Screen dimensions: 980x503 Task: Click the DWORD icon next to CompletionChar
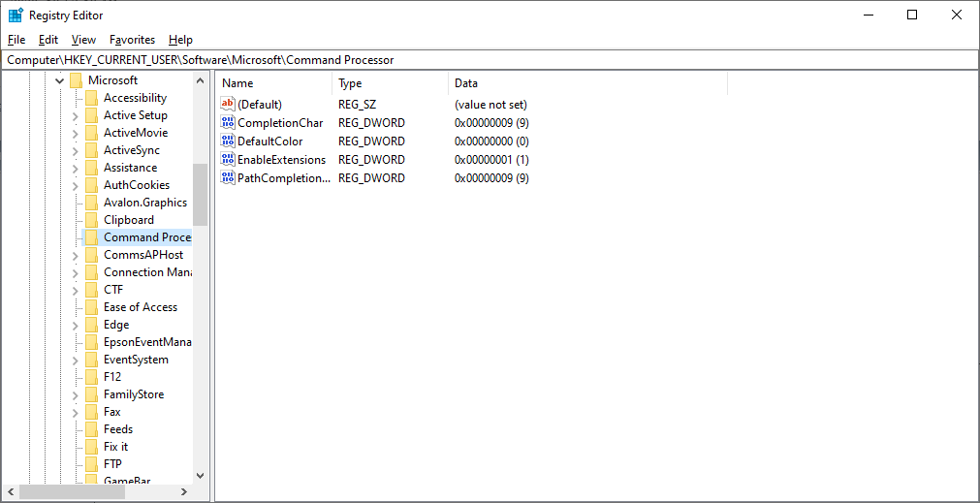[x=228, y=123]
